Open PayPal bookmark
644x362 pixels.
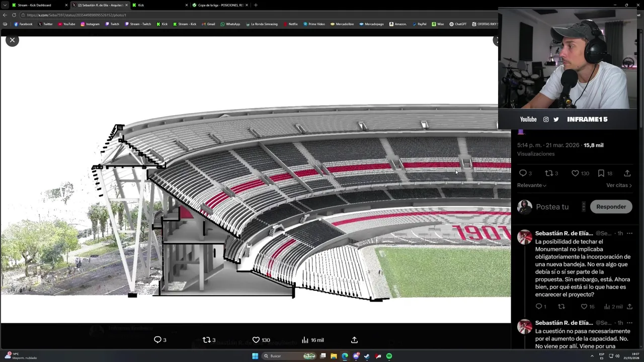click(x=419, y=24)
